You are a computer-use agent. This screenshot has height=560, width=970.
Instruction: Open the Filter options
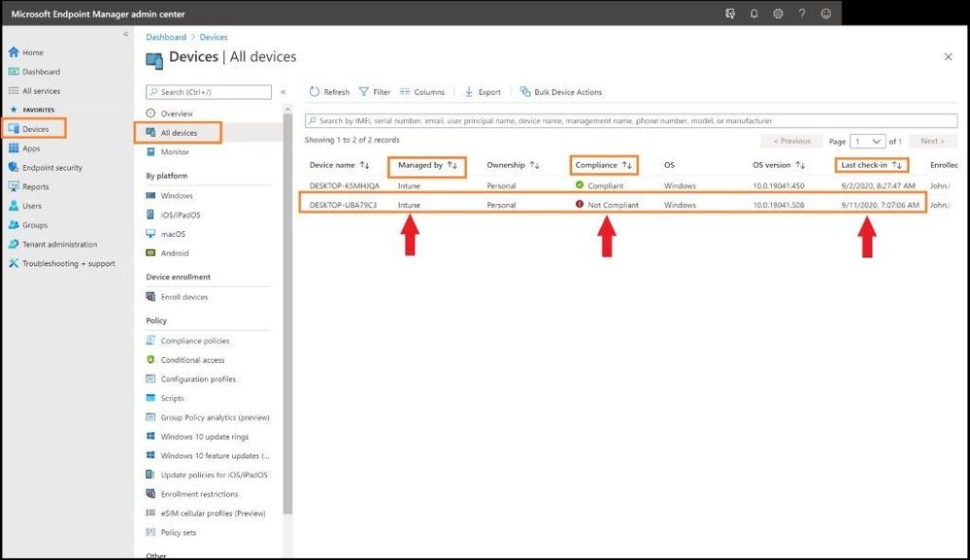point(375,92)
